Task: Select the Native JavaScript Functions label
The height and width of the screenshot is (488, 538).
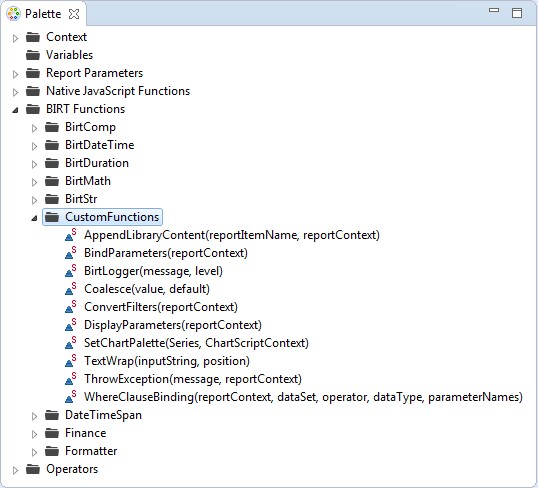Action: tap(118, 91)
